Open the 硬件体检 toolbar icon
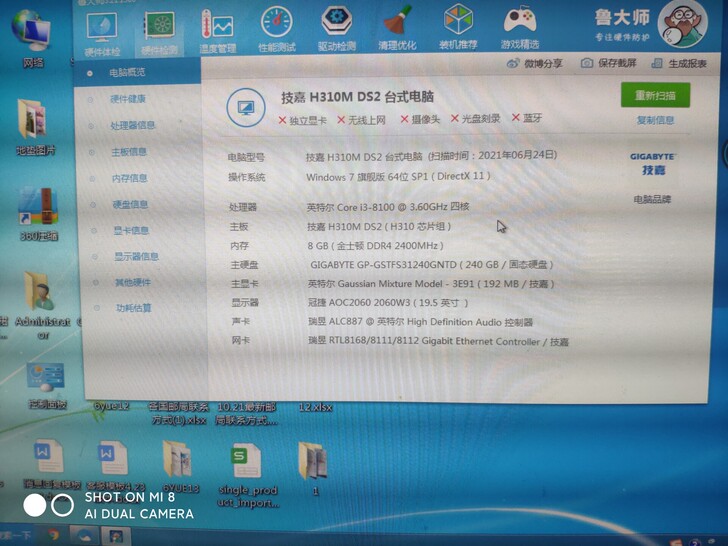The width and height of the screenshot is (728, 546). [x=102, y=35]
